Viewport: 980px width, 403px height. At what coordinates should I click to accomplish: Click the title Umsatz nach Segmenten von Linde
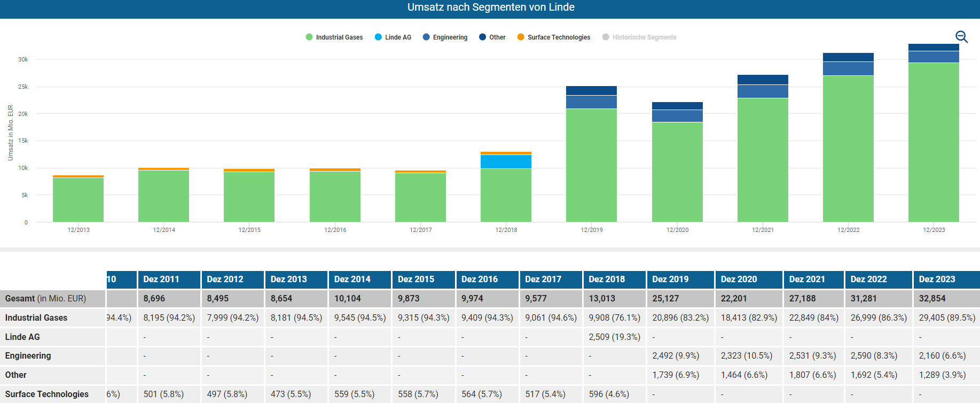pos(491,7)
